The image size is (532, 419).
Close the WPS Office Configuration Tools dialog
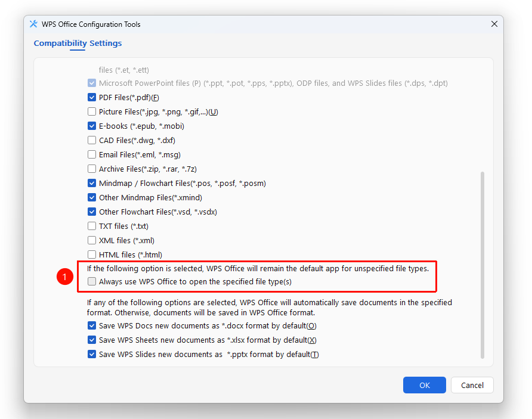pos(494,24)
